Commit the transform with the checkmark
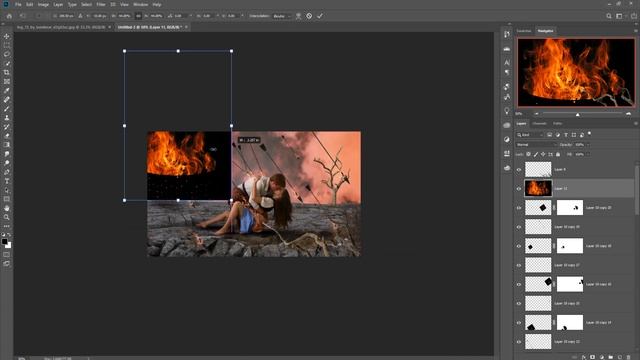This screenshot has height=360, width=640. [320, 16]
